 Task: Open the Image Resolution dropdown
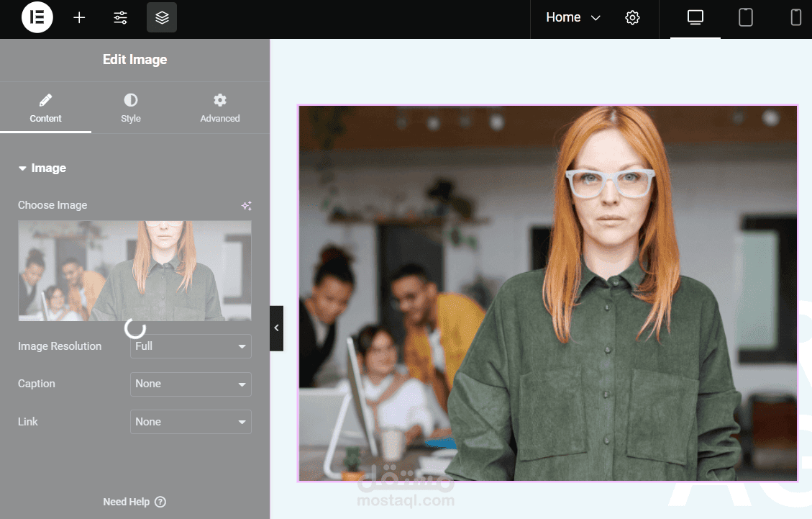pyautogui.click(x=191, y=346)
